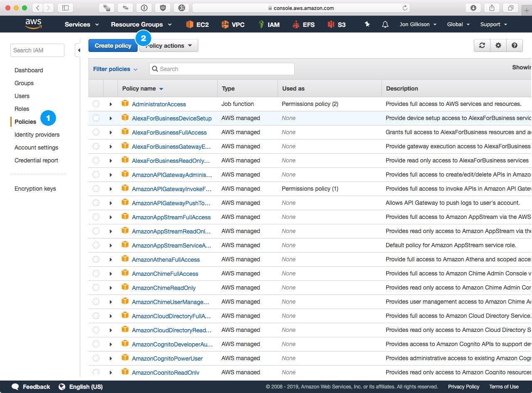This screenshot has height=393, width=532.
Task: Open the VPC shortcut icon
Action: 225,25
